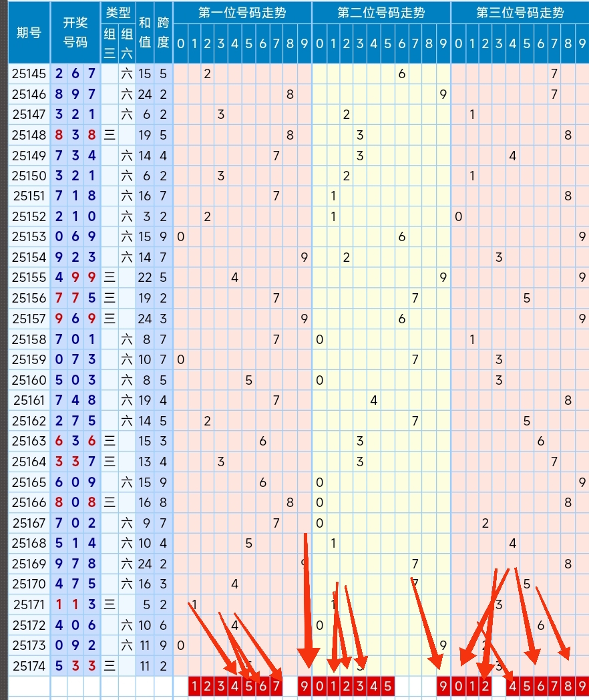Image resolution: width=589 pixels, height=700 pixels.
Task: Select the 第二位号码走势 section header
Action: tap(381, 13)
